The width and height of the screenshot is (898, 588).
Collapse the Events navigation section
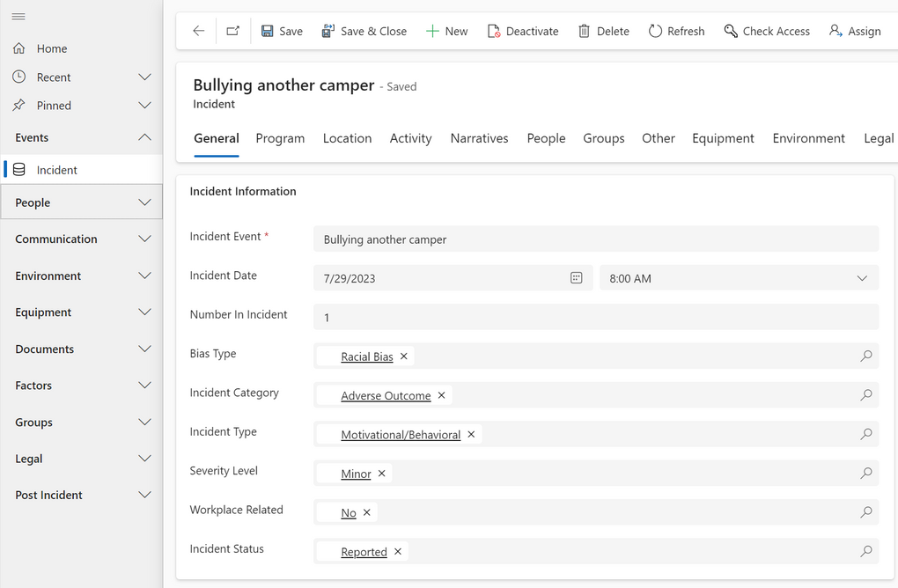[x=144, y=137]
